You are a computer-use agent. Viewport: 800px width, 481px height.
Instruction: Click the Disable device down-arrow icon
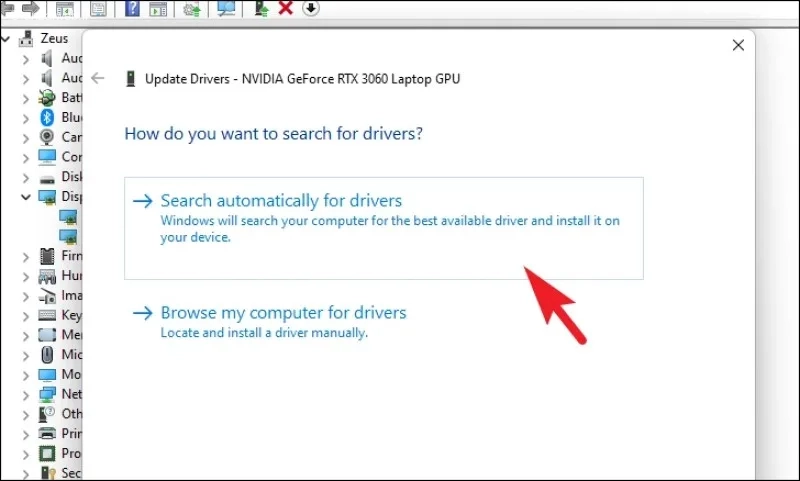pos(311,8)
